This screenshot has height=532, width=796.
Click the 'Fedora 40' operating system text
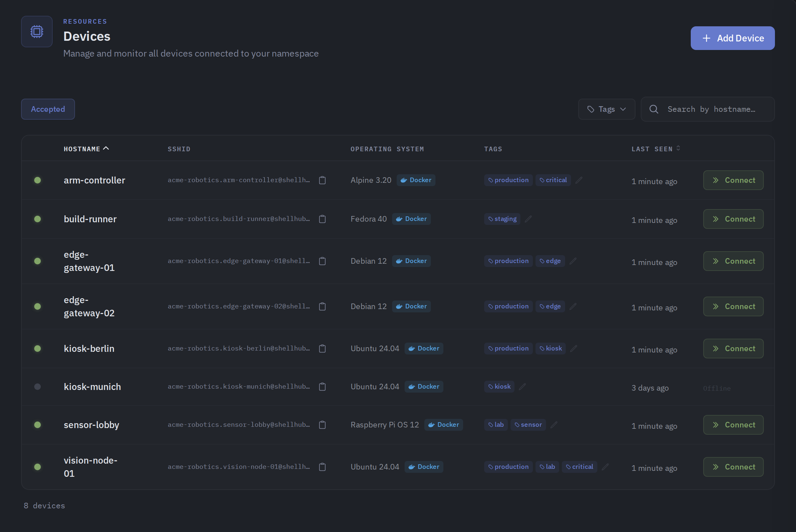pos(368,219)
